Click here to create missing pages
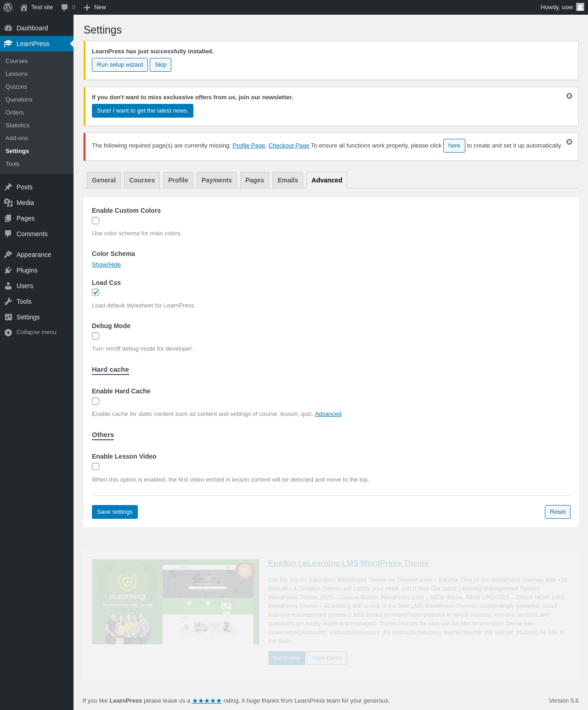Viewport: 588px width, 710px height. (454, 146)
